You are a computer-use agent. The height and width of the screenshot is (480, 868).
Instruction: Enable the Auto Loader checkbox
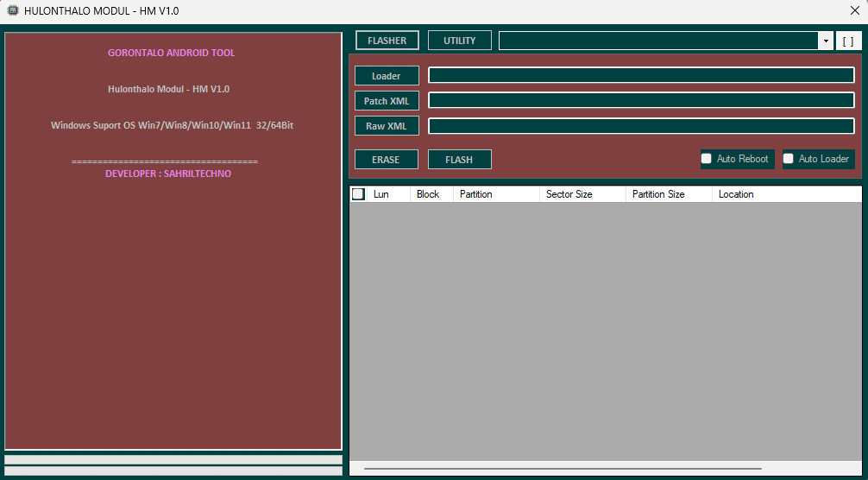tap(789, 159)
